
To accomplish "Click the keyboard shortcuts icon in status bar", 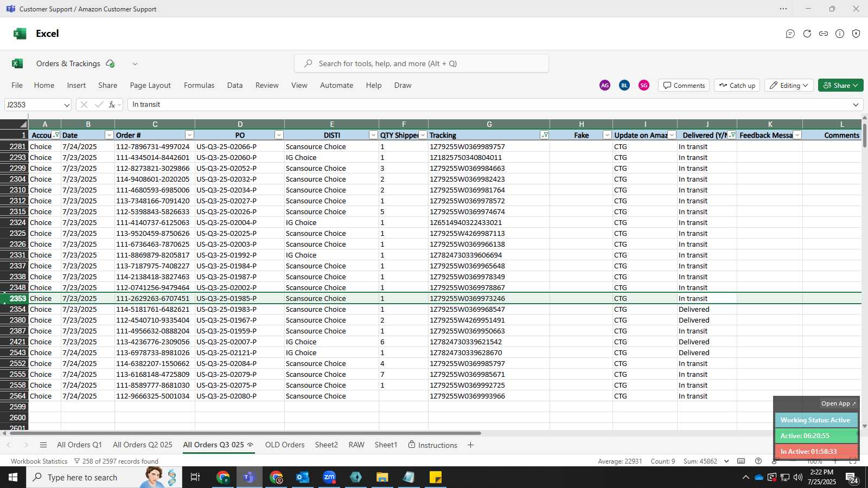I will point(741,461).
